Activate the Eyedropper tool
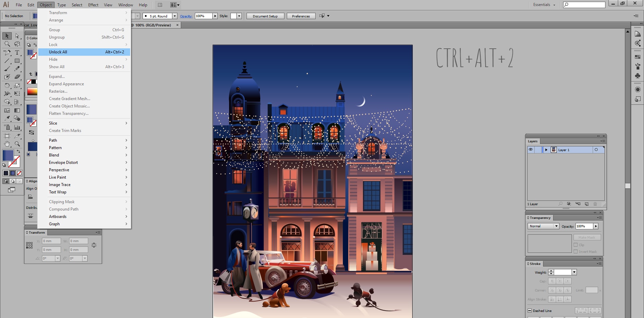The image size is (644, 318). (7, 119)
